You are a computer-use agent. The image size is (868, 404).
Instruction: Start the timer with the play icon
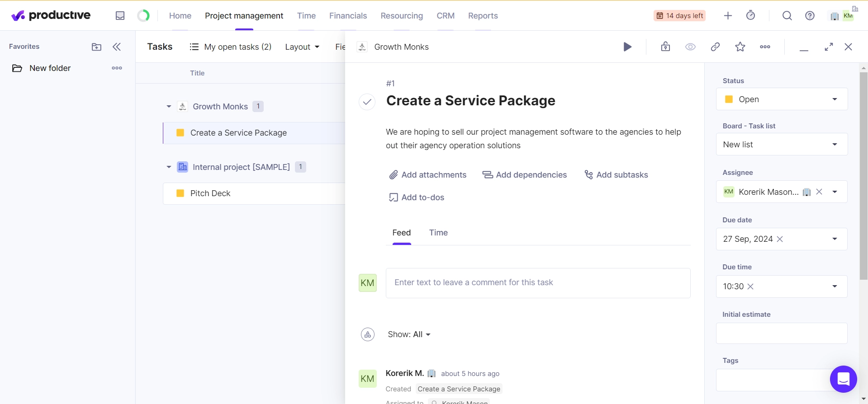pyautogui.click(x=627, y=47)
